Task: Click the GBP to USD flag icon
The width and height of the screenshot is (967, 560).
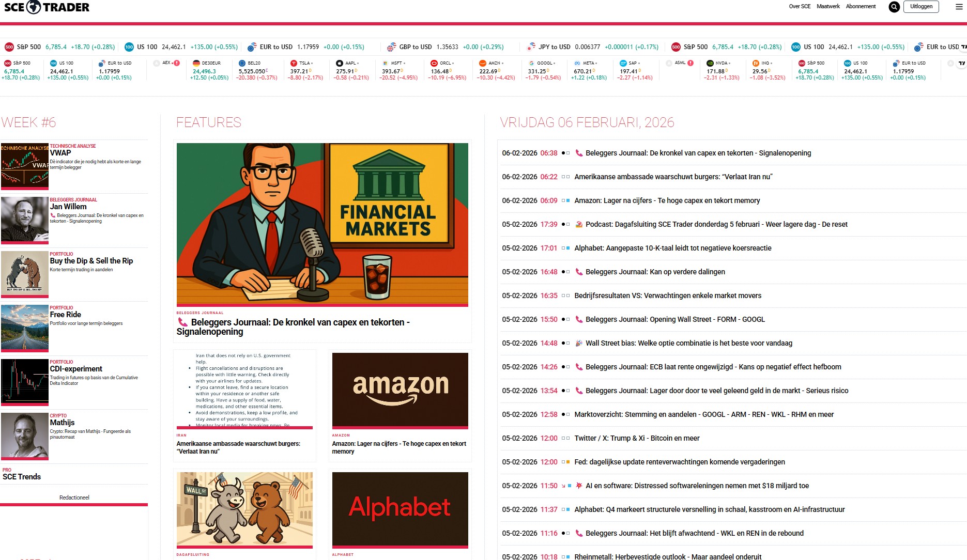Action: (x=392, y=46)
